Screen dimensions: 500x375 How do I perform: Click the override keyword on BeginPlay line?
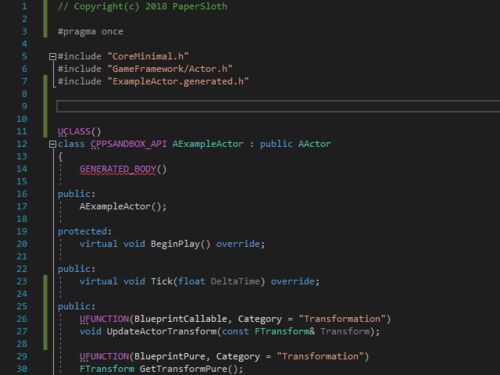pyautogui.click(x=238, y=244)
